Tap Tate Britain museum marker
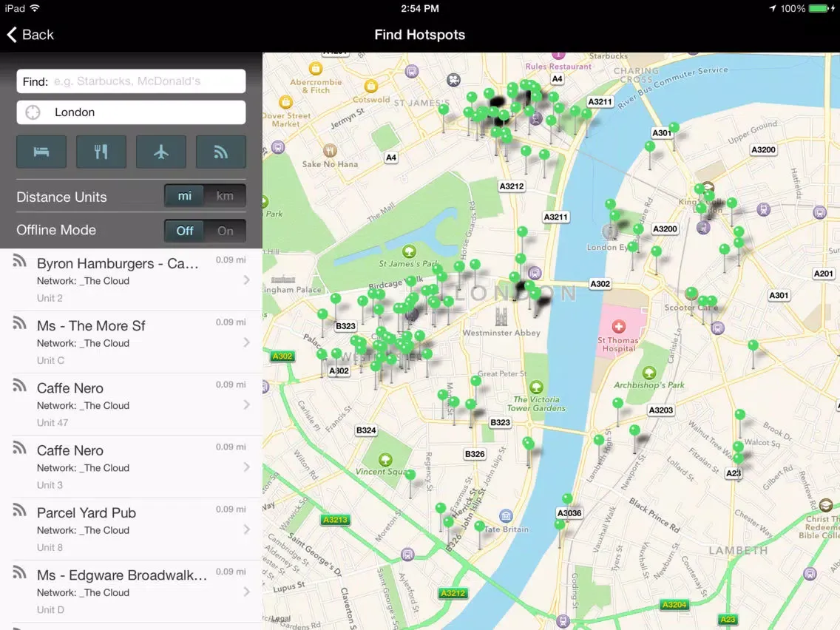Viewport: 840px width, 630px height. point(506,516)
